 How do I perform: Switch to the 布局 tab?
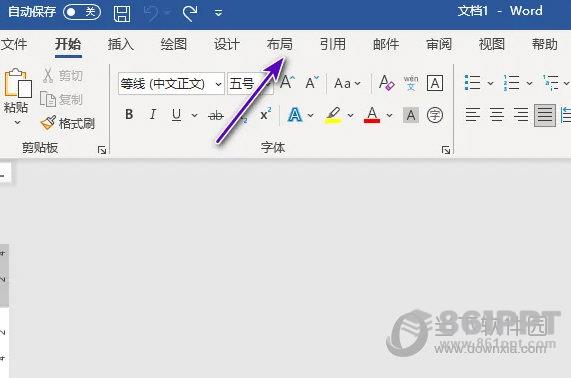(279, 44)
